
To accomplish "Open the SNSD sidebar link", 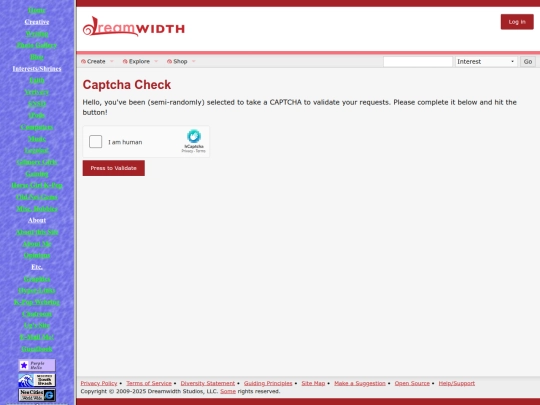I will [37, 104].
